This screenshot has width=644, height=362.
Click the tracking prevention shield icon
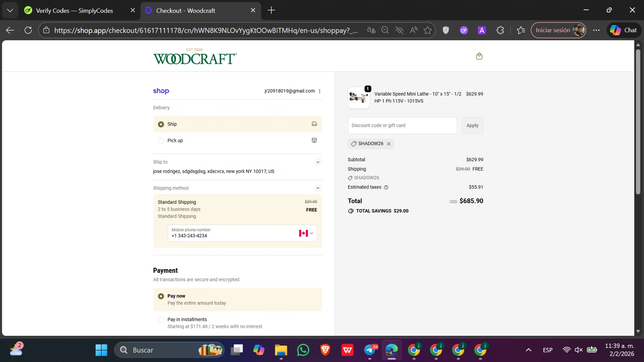click(x=446, y=30)
